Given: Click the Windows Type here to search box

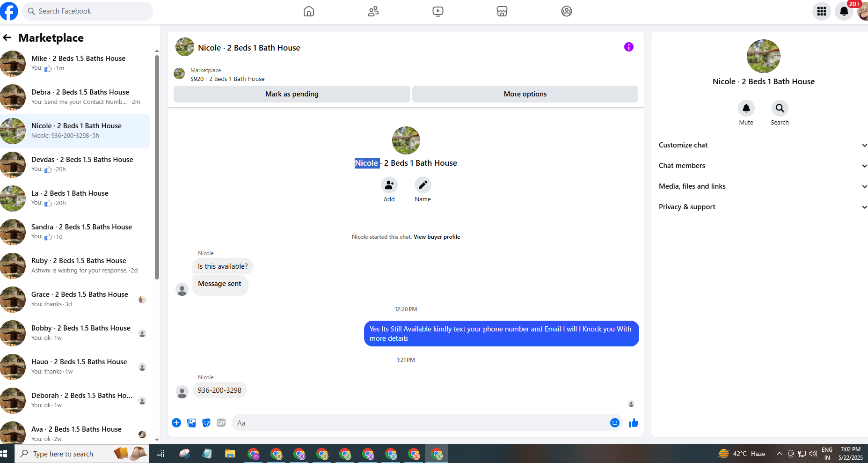Looking at the screenshot, I should 82,454.
